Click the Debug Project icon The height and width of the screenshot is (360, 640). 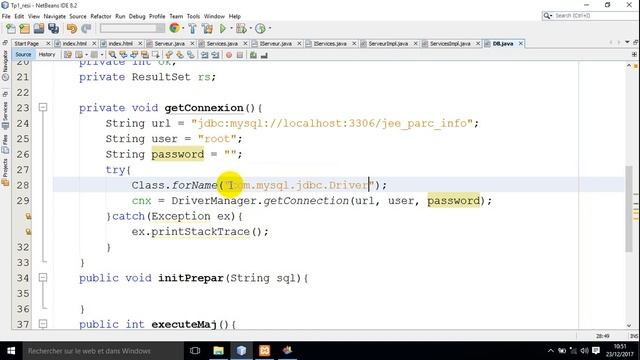(x=241, y=29)
